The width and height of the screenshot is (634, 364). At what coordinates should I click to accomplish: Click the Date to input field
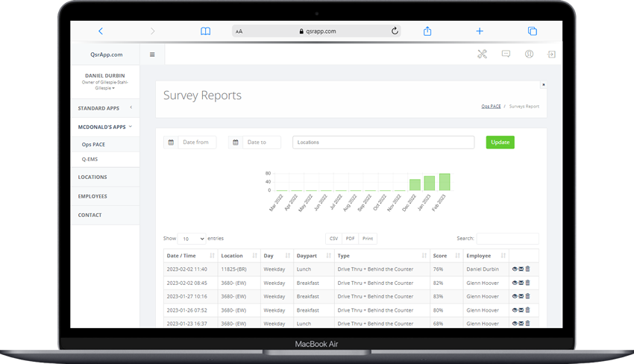pos(262,142)
